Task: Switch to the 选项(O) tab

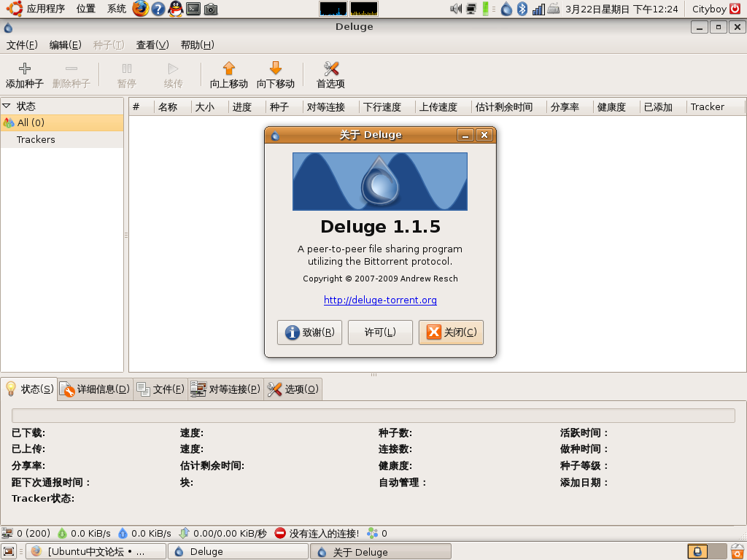Action: click(293, 389)
